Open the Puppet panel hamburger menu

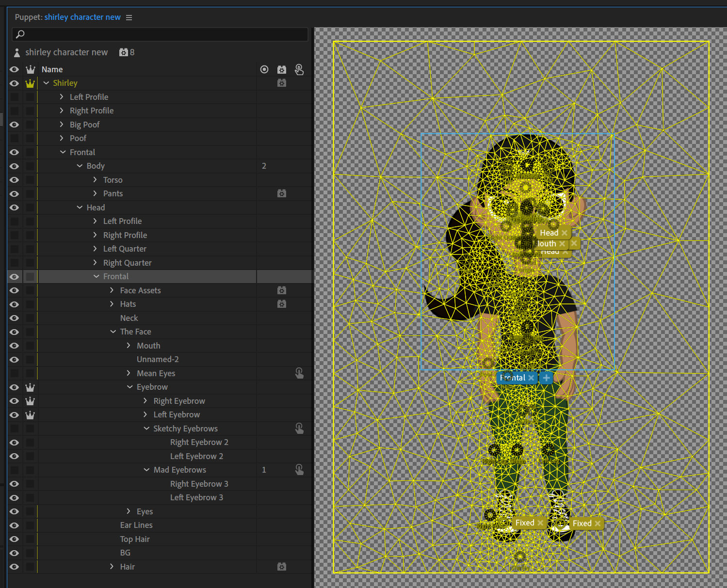[129, 17]
